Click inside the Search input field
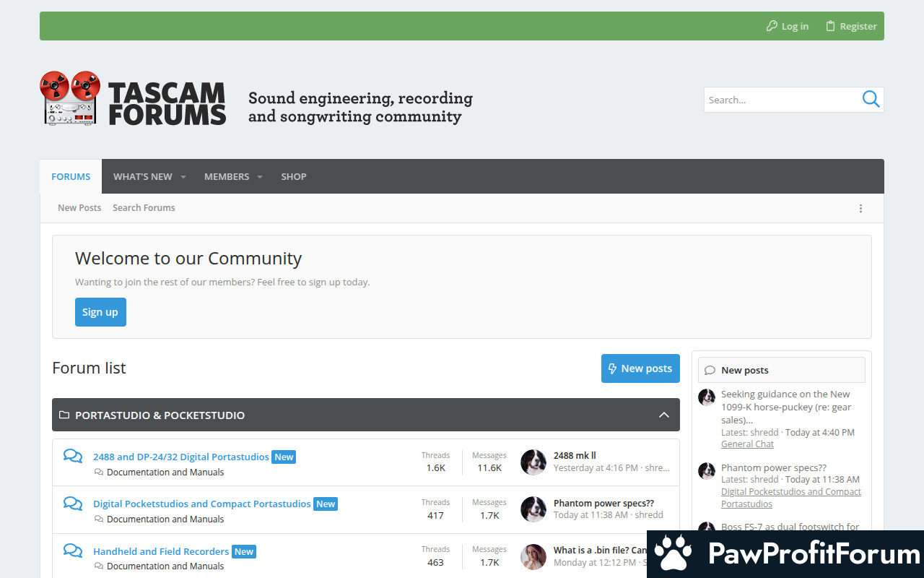Screen dimensions: 924x578 (782, 100)
